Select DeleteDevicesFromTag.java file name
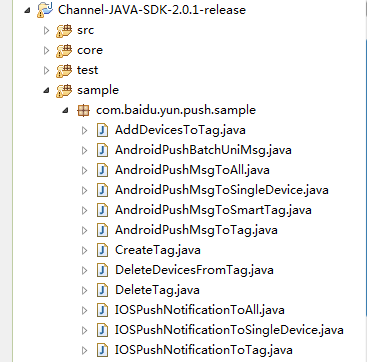This screenshot has width=367, height=362. click(194, 270)
